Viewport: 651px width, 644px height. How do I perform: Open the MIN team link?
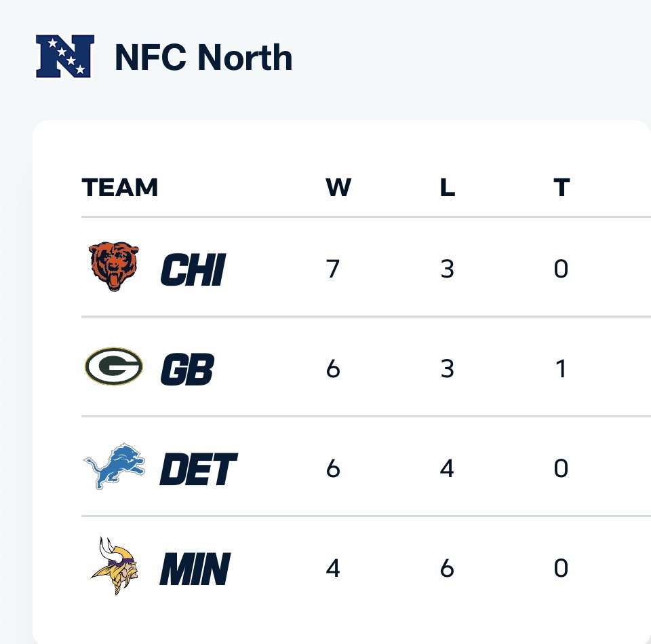pyautogui.click(x=195, y=569)
